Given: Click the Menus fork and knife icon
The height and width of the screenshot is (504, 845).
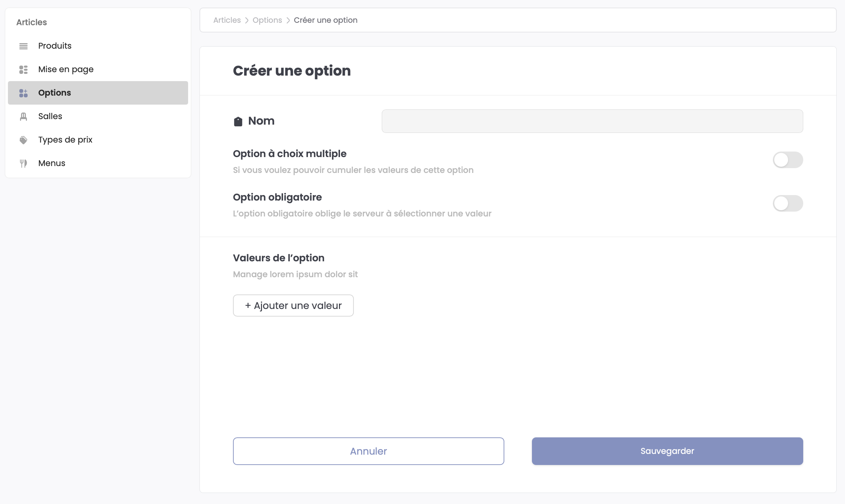Looking at the screenshot, I should coord(23,163).
